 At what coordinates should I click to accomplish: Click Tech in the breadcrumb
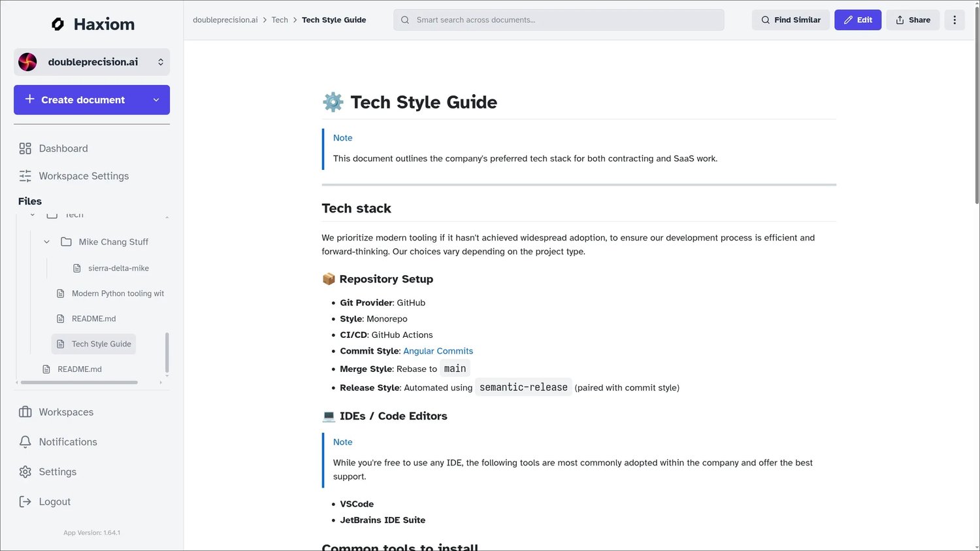(280, 20)
